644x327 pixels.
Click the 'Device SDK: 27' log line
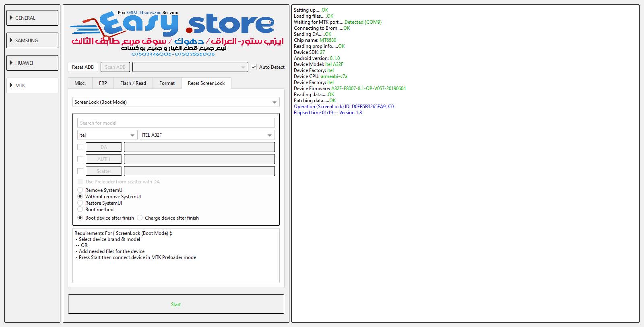pyautogui.click(x=309, y=52)
